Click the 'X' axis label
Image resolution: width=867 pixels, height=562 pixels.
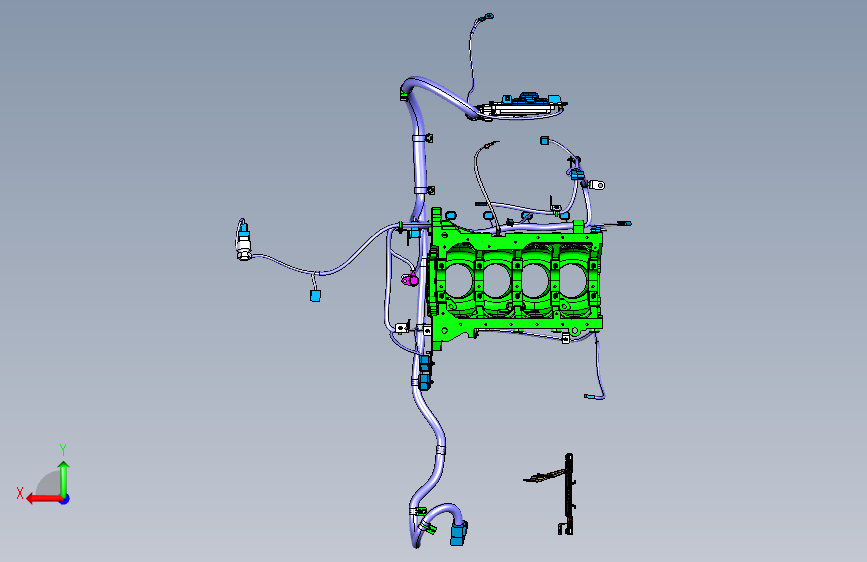click(x=20, y=493)
